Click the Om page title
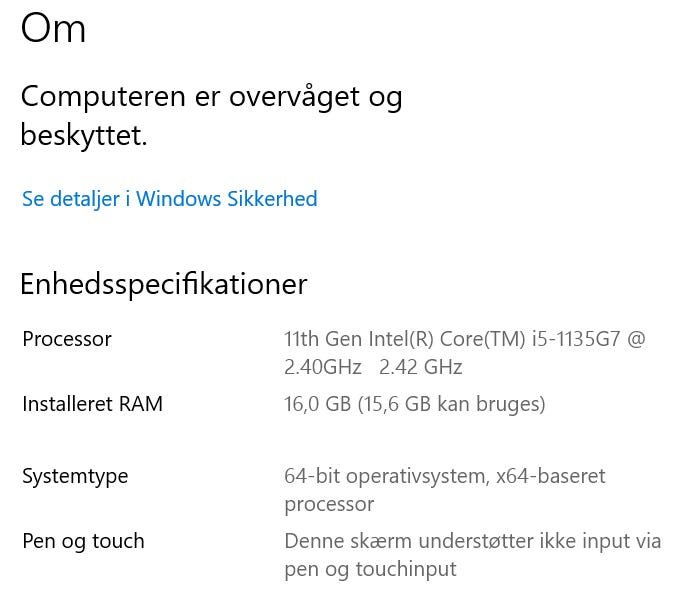 pos(53,27)
